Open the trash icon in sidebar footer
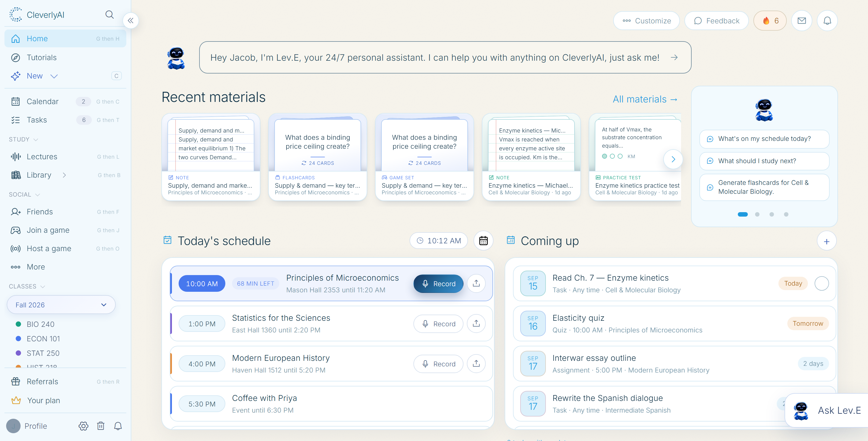Viewport: 868px width, 441px height. (x=101, y=426)
